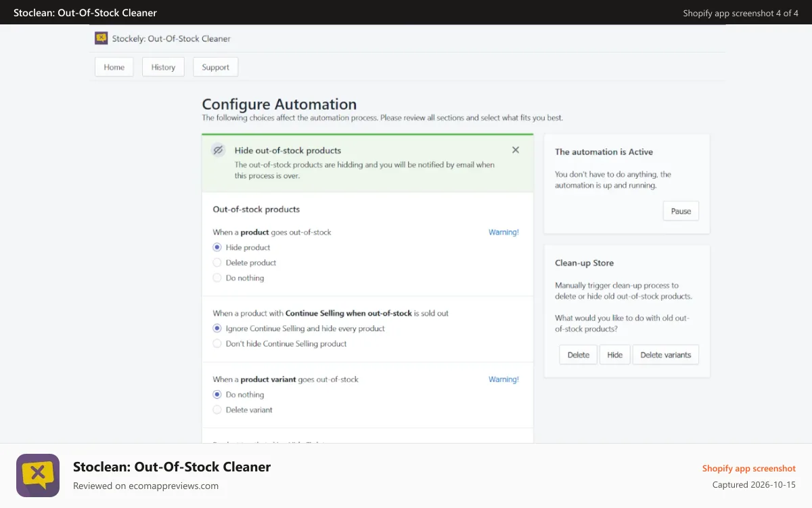The image size is (812, 508).
Task: Click the Stoclean app icon in the footer
Action: coord(38,475)
